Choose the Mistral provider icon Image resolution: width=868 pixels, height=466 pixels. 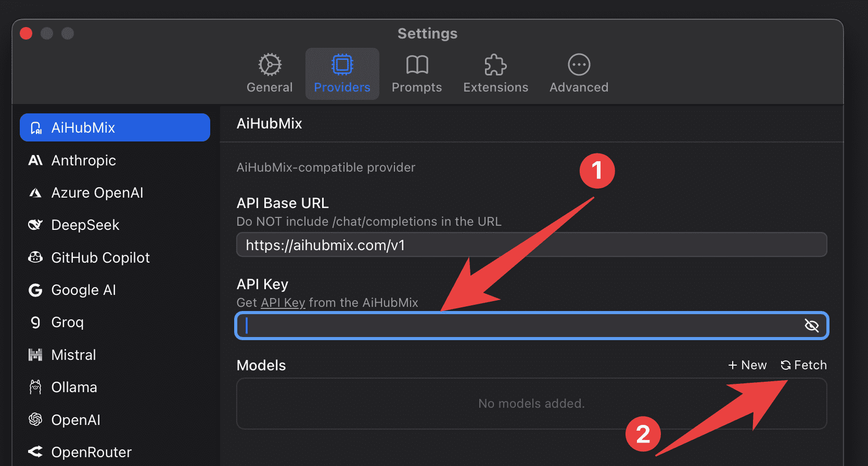click(x=35, y=355)
